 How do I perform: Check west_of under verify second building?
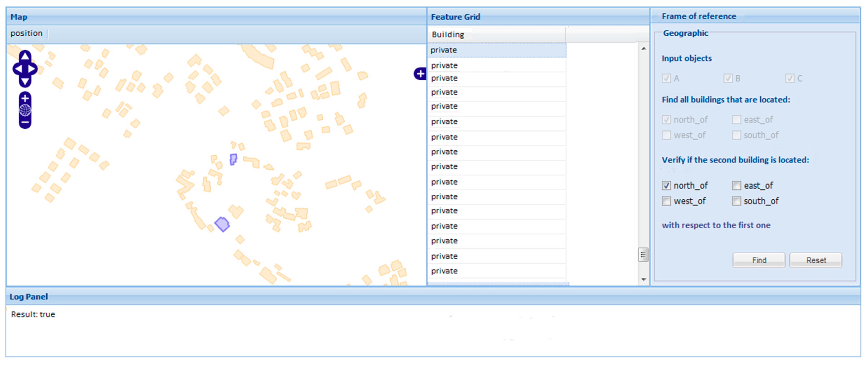[x=666, y=201]
